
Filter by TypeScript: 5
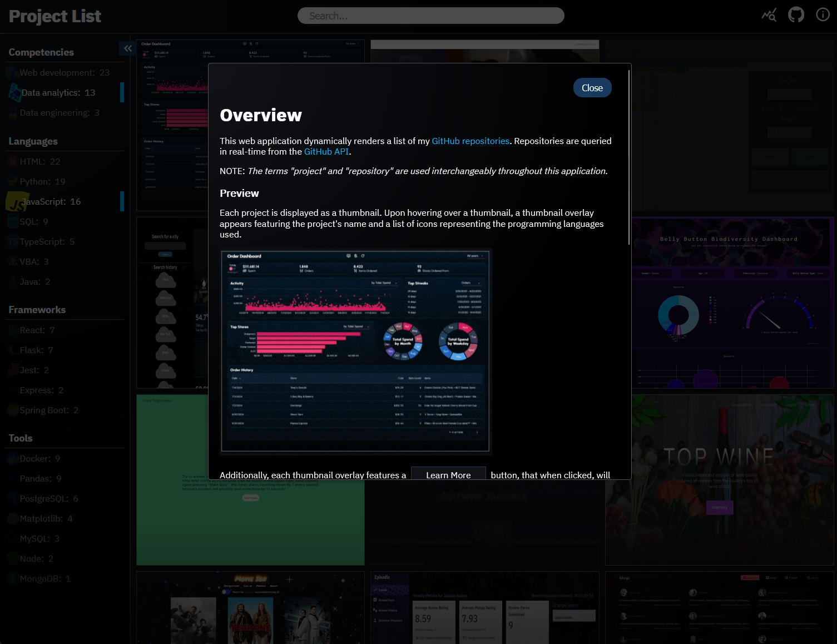click(65, 242)
